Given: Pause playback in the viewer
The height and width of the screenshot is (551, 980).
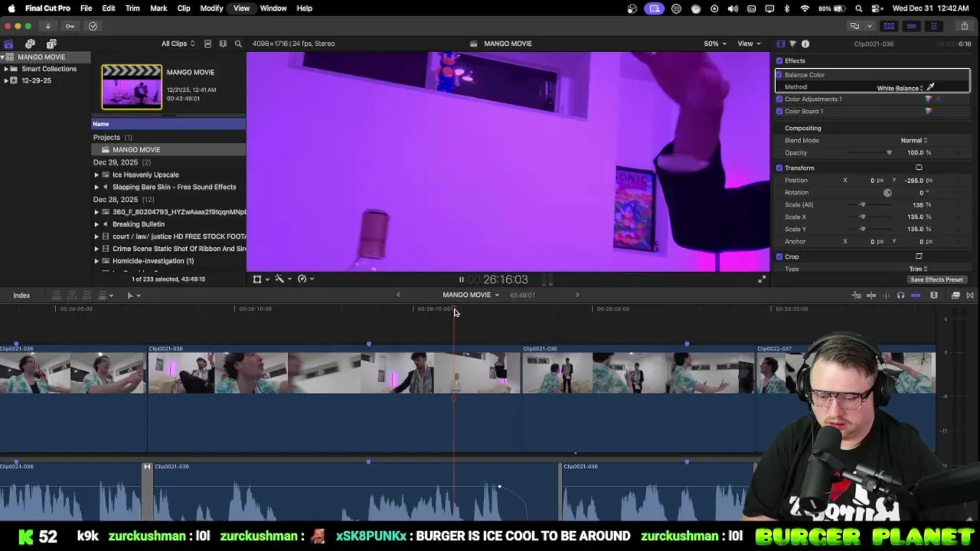Looking at the screenshot, I should click(x=461, y=280).
